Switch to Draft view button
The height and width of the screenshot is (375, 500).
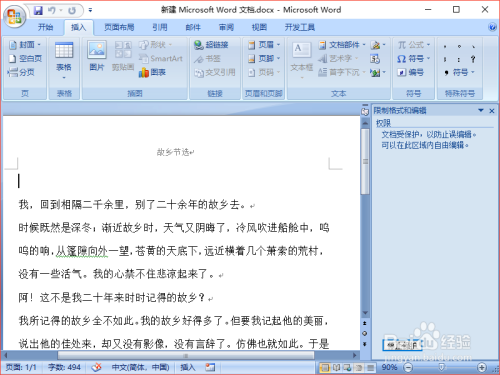click(x=370, y=367)
